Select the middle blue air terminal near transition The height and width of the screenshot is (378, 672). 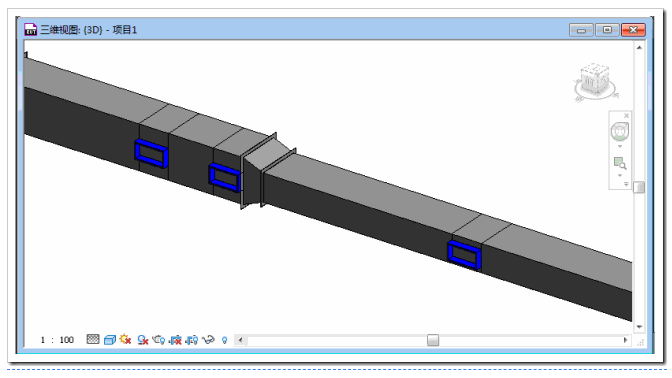pyautogui.click(x=225, y=177)
